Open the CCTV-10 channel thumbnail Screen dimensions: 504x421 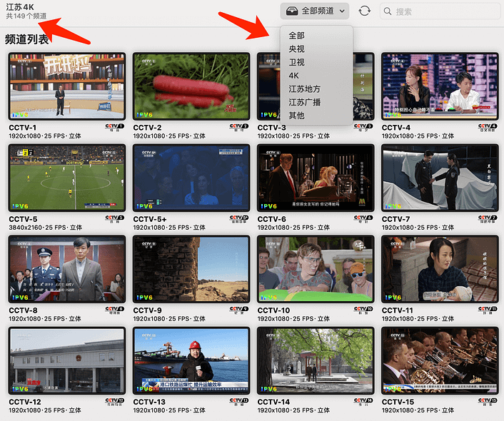point(316,269)
